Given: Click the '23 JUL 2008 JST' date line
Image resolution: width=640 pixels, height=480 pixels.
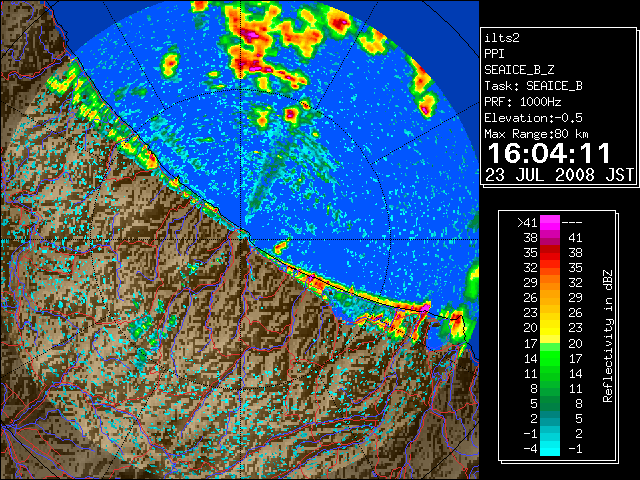Looking at the screenshot, I should click(x=559, y=175).
